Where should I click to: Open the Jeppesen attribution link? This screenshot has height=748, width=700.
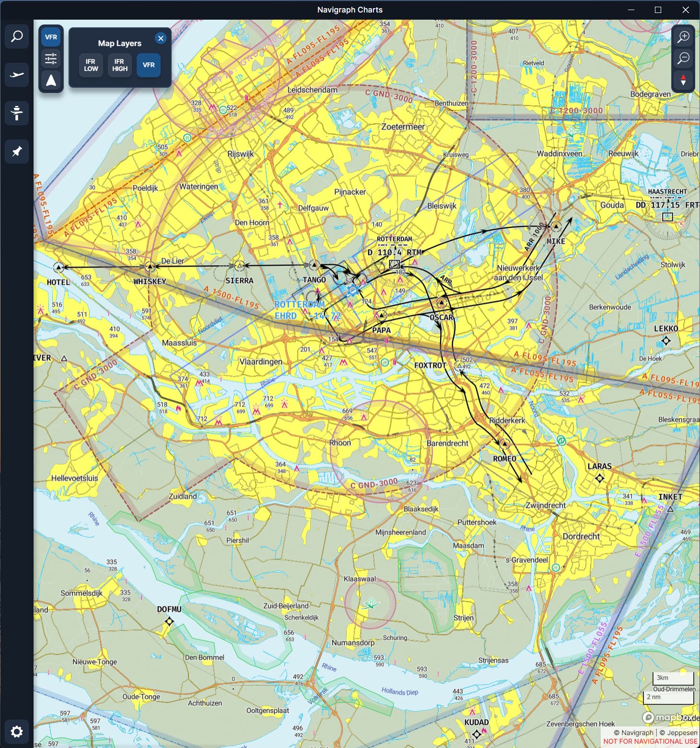coord(678,733)
